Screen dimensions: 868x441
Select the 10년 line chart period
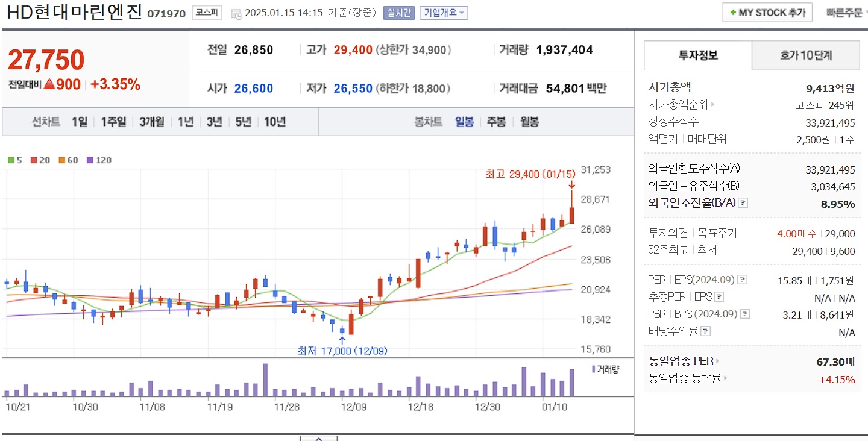coord(274,122)
